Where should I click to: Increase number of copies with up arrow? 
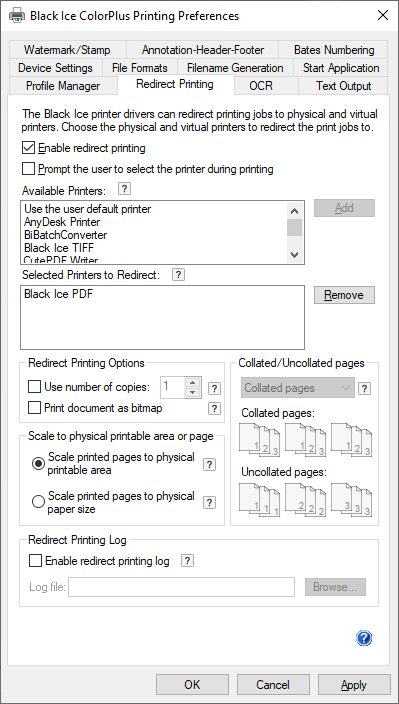(x=193, y=382)
